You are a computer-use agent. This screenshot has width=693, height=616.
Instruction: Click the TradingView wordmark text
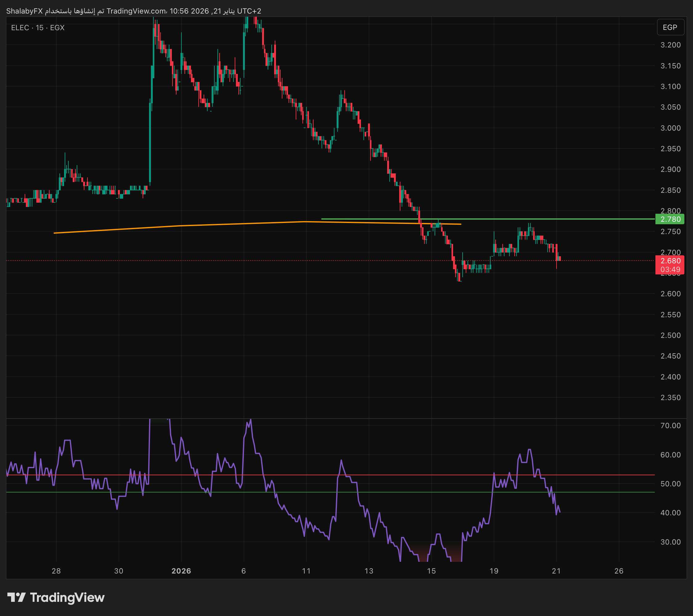click(x=67, y=597)
